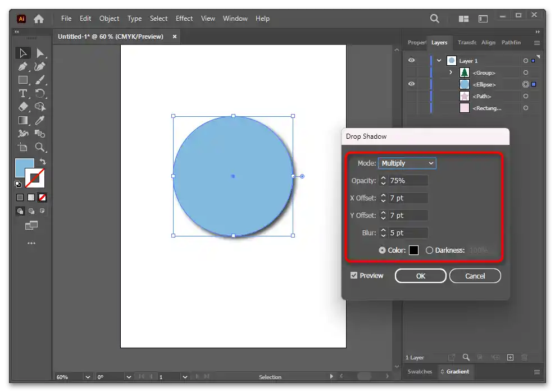Click the Create New Layer icon
The width and height of the screenshot is (555, 392).
pyautogui.click(x=510, y=357)
